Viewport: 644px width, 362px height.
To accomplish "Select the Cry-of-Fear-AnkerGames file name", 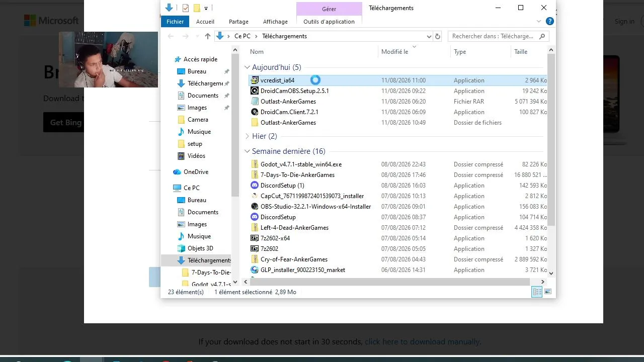I will pyautogui.click(x=294, y=259).
